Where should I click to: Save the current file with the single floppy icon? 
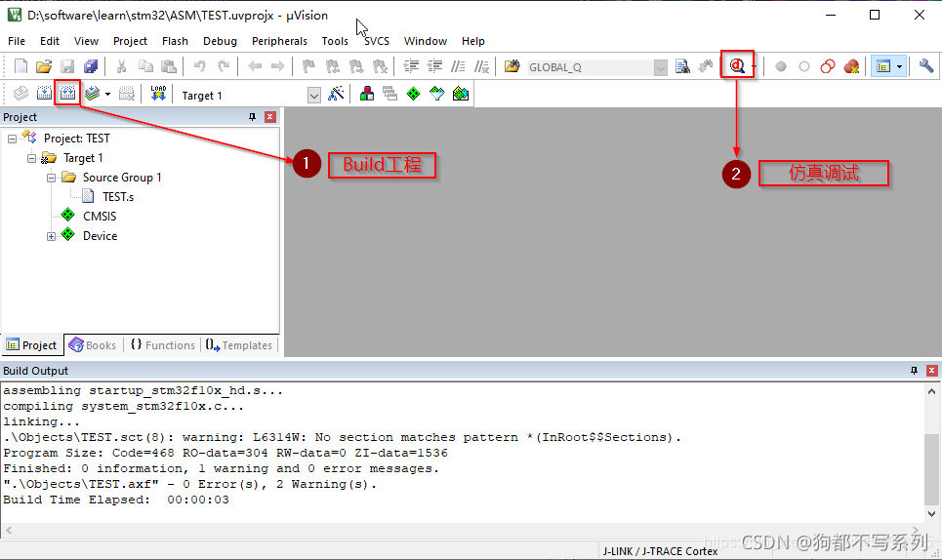tap(67, 66)
